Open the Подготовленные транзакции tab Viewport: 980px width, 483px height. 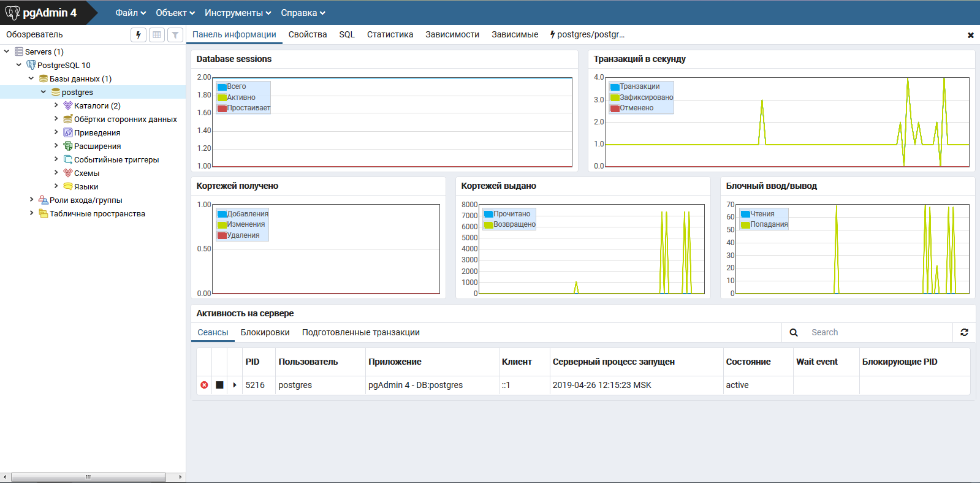point(360,332)
